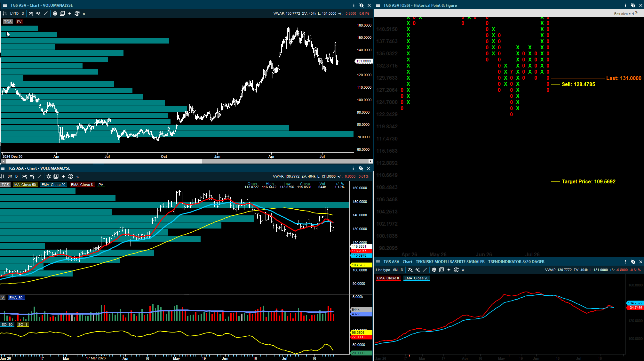The width and height of the screenshot is (644, 361).
Task: Open the period dropdown LYTD in top chart
Action: [x=14, y=13]
